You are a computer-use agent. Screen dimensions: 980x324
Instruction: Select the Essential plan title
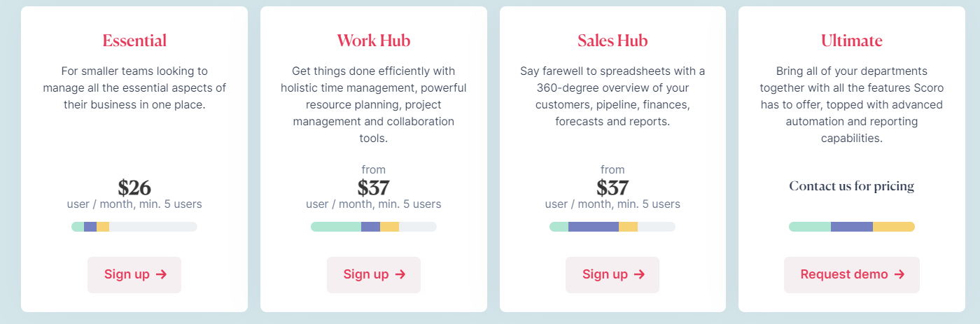[134, 41]
